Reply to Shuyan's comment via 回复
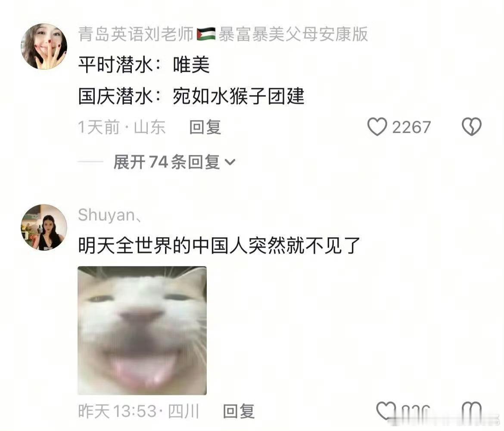Screen dimensions: 504x431 click(x=239, y=411)
